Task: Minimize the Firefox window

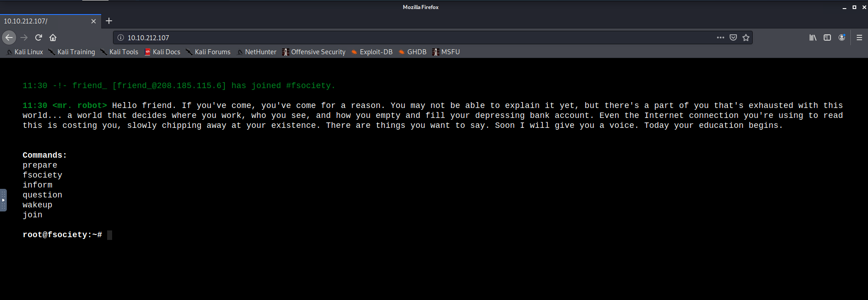Action: tap(844, 7)
